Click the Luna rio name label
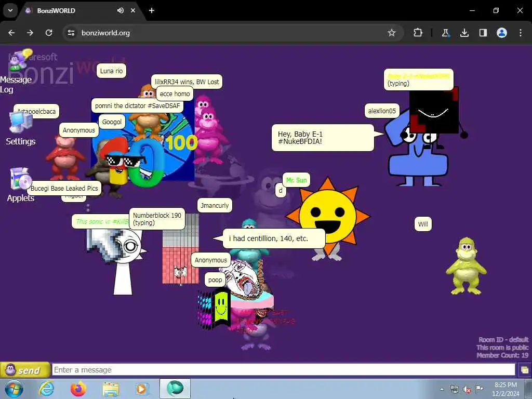The width and height of the screenshot is (532, 399). coord(111,71)
